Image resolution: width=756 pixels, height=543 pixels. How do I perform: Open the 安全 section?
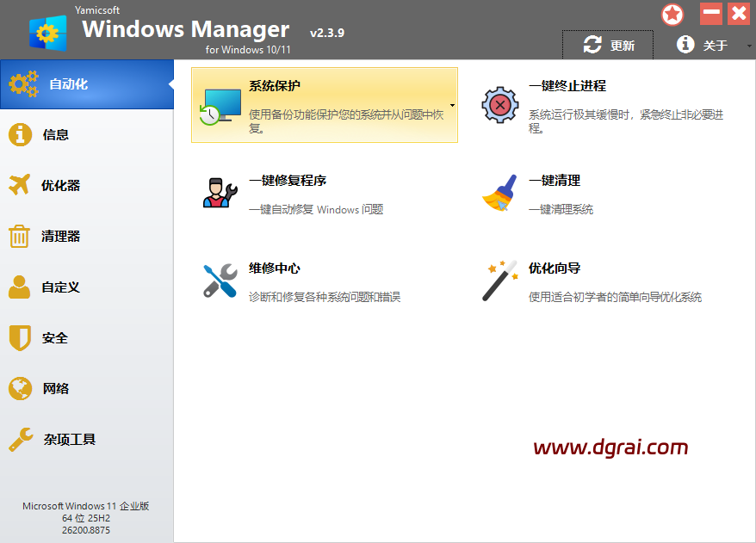(x=87, y=337)
